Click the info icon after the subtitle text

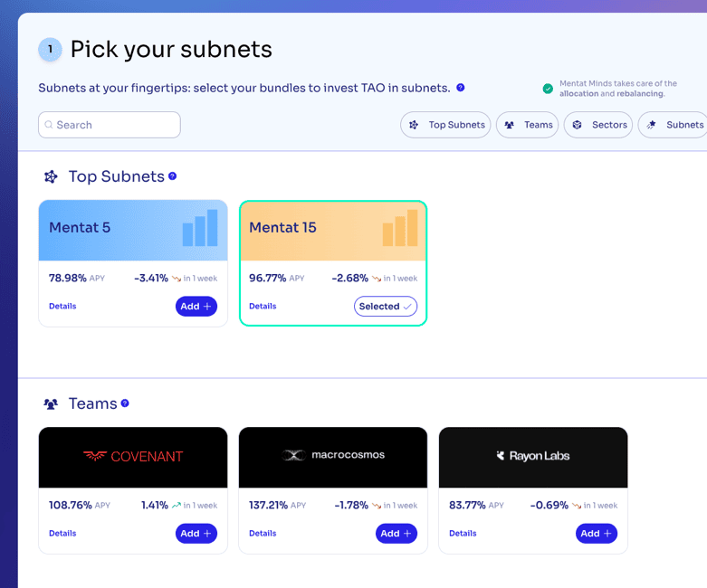pyautogui.click(x=461, y=88)
